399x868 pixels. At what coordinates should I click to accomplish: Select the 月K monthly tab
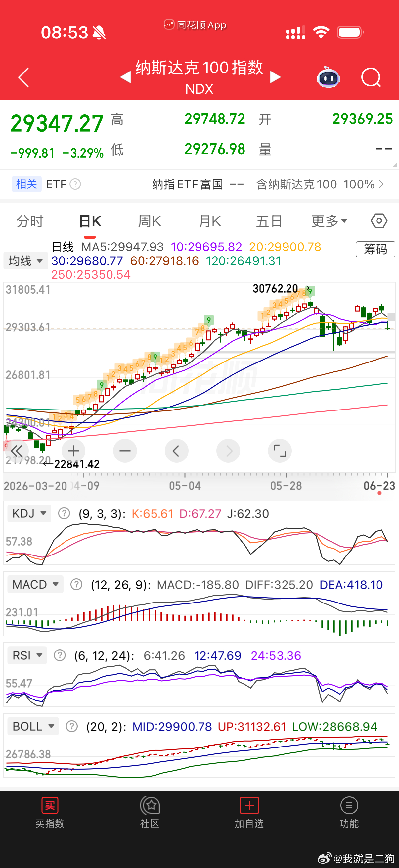[210, 221]
